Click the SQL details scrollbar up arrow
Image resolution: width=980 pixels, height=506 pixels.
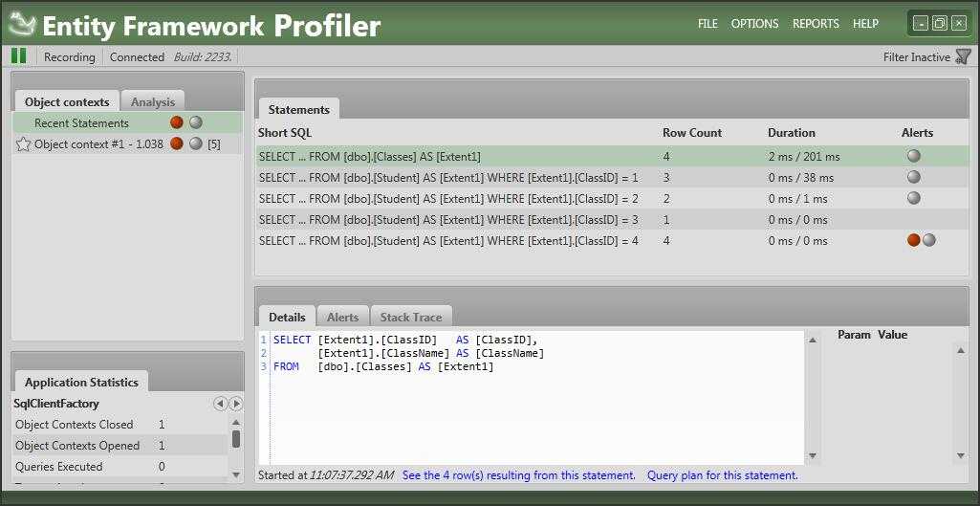[x=813, y=341]
